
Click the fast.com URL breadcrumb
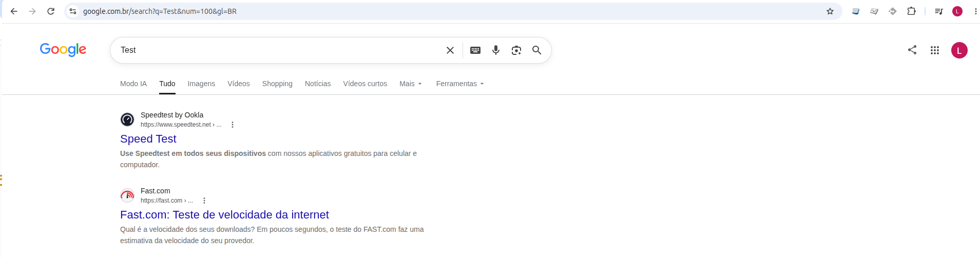pyautogui.click(x=167, y=201)
